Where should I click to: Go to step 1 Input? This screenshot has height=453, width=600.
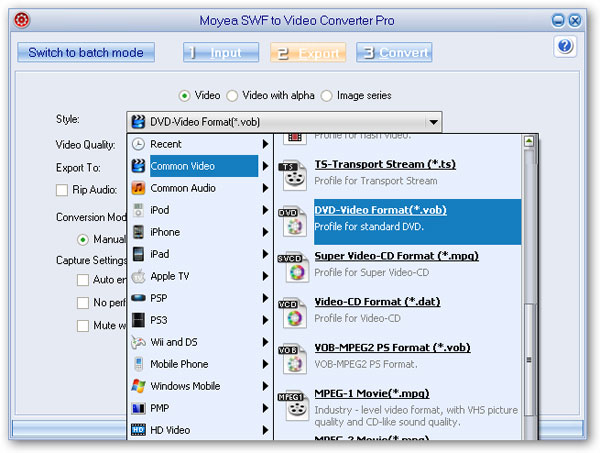(x=221, y=52)
